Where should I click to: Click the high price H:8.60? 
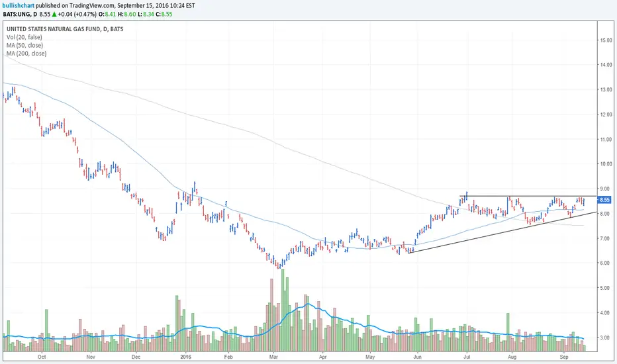coord(126,14)
